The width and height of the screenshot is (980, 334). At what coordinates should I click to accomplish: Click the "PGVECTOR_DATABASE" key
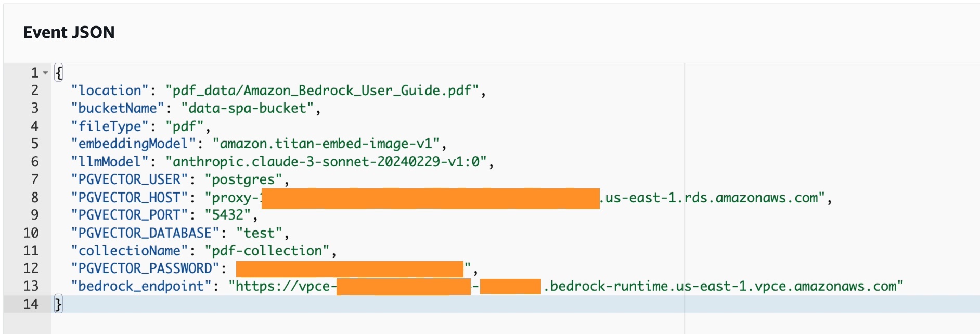tap(145, 233)
